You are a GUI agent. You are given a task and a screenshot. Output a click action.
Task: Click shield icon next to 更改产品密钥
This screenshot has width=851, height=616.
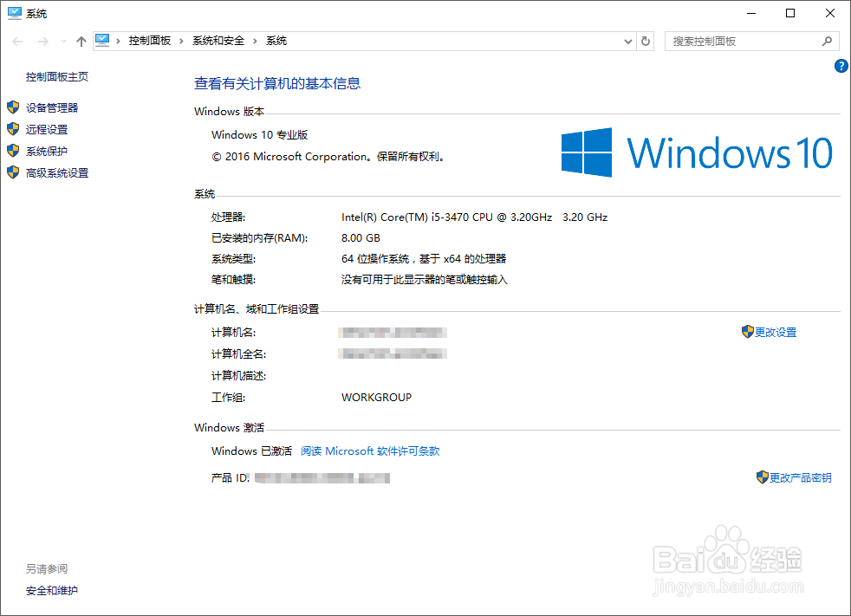763,477
